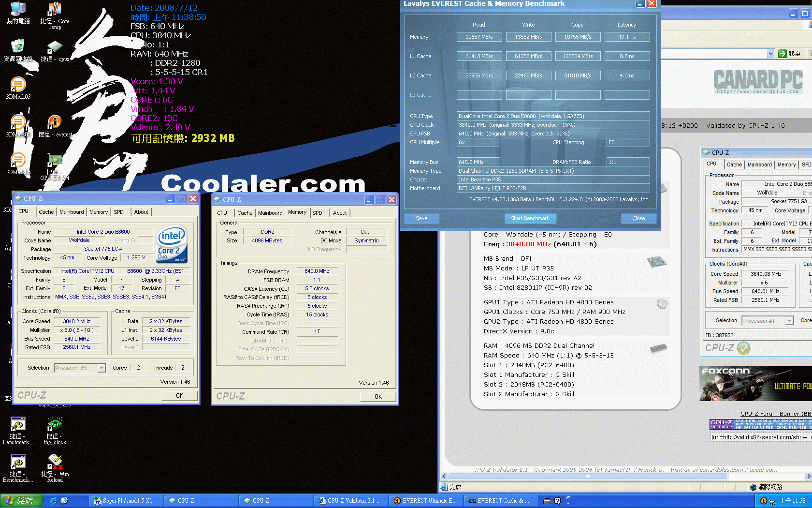The image size is (812, 508).
Task: Switch to CPU tab in Memory CPU-Z window
Action: 222,213
